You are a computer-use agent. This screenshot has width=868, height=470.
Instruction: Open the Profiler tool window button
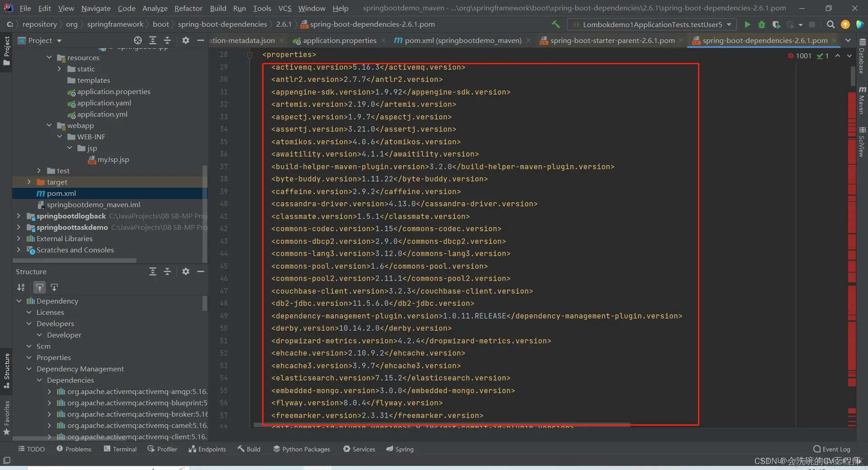coord(162,449)
